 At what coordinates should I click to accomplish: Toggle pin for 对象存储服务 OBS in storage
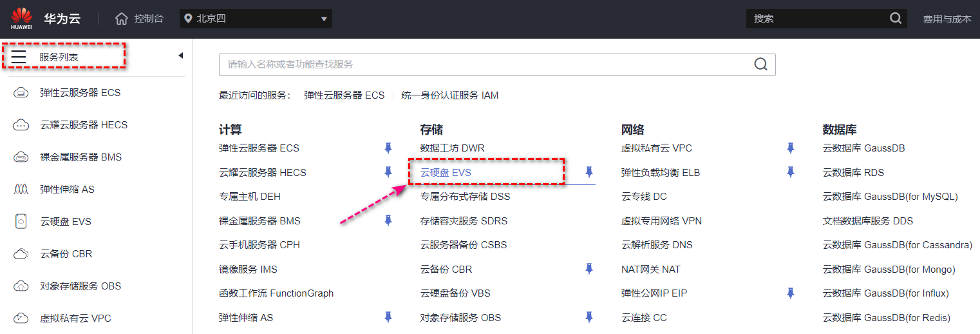589,317
